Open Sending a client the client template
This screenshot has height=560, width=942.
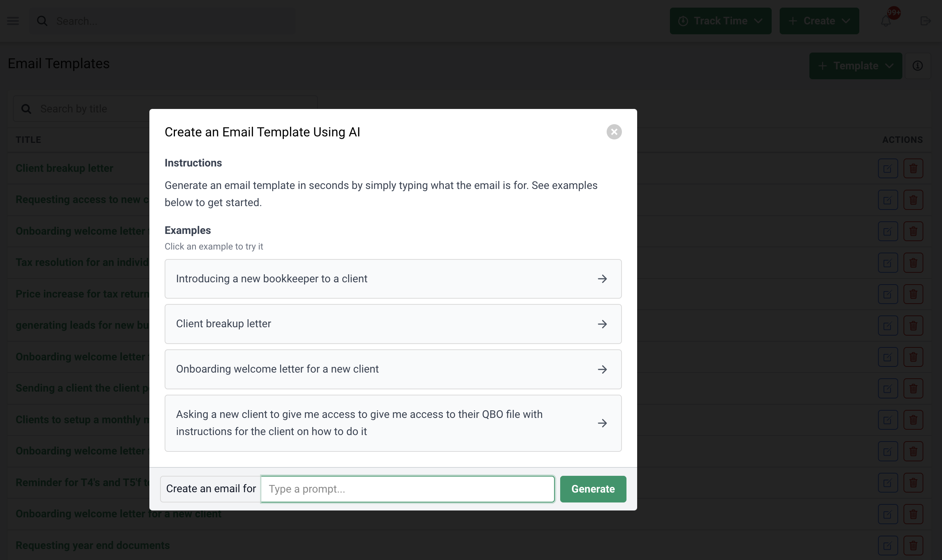(x=82, y=388)
